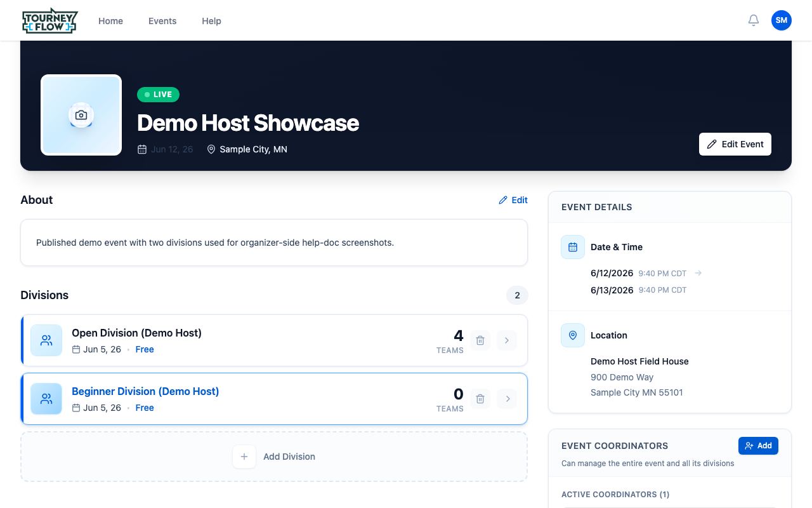Click Sample City MN 55101

[x=637, y=392]
